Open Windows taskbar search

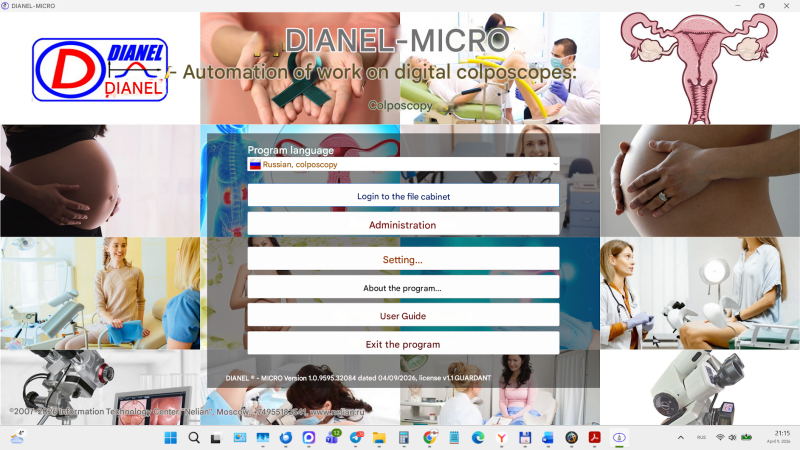pos(194,438)
